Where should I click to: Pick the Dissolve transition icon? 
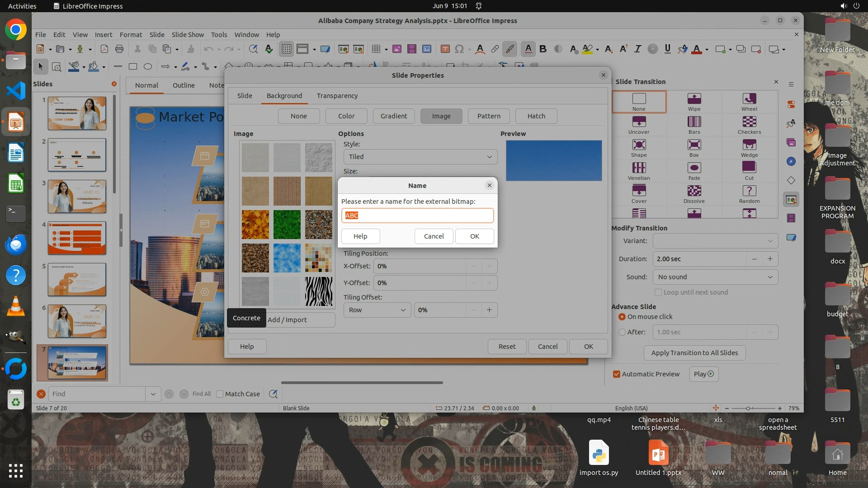[694, 191]
